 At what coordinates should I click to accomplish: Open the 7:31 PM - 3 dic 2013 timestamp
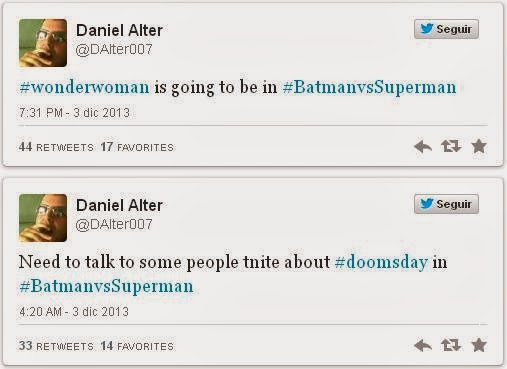point(74,113)
